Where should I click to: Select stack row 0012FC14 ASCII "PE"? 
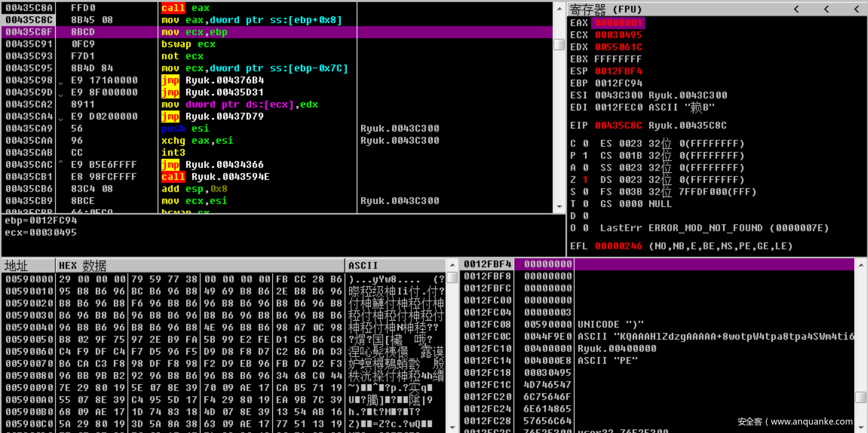657,361
